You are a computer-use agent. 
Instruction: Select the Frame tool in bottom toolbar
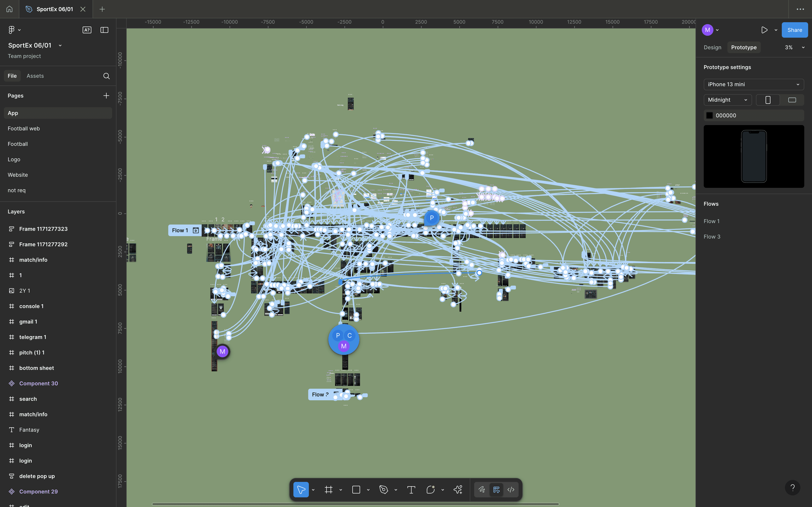[x=328, y=490]
